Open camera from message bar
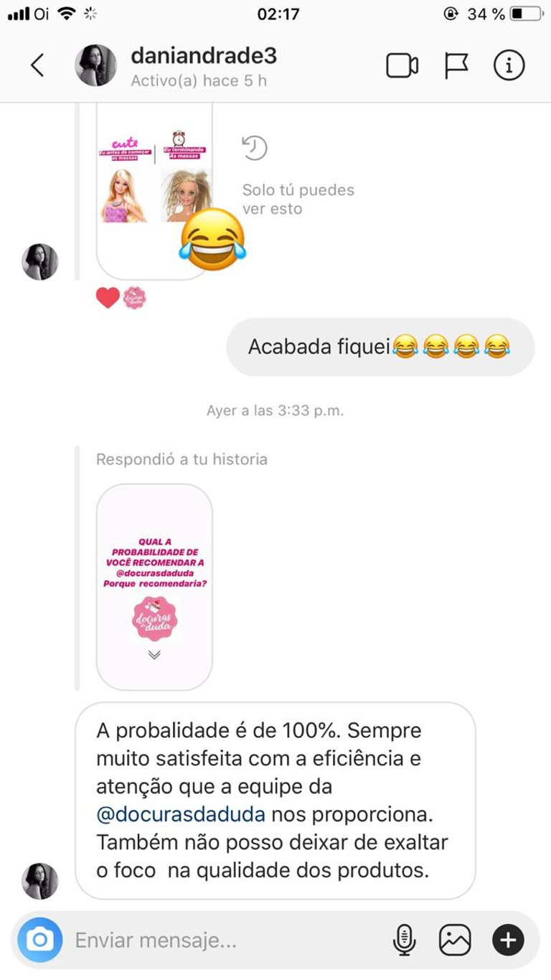The width and height of the screenshot is (551, 980). point(40,939)
